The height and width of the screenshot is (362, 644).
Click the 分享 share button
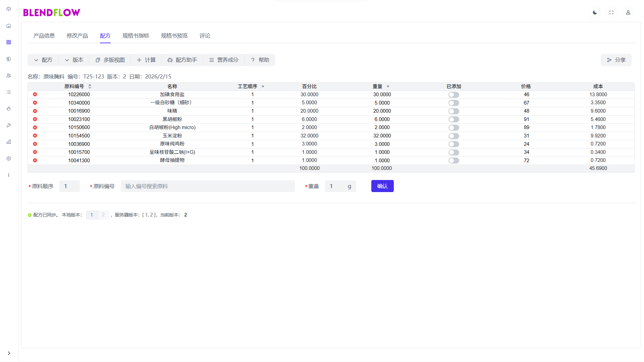coord(616,60)
